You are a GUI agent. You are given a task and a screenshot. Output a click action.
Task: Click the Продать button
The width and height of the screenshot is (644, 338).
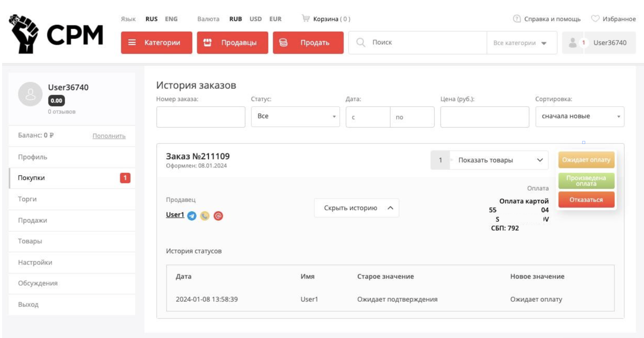click(308, 42)
